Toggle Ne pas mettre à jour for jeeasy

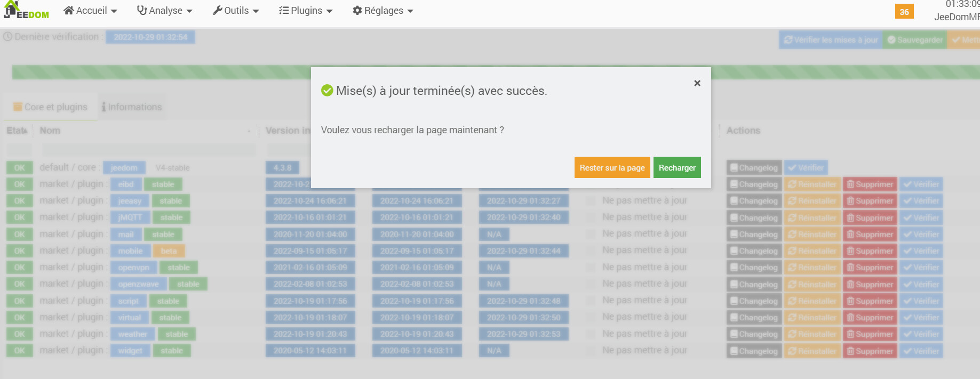591,201
